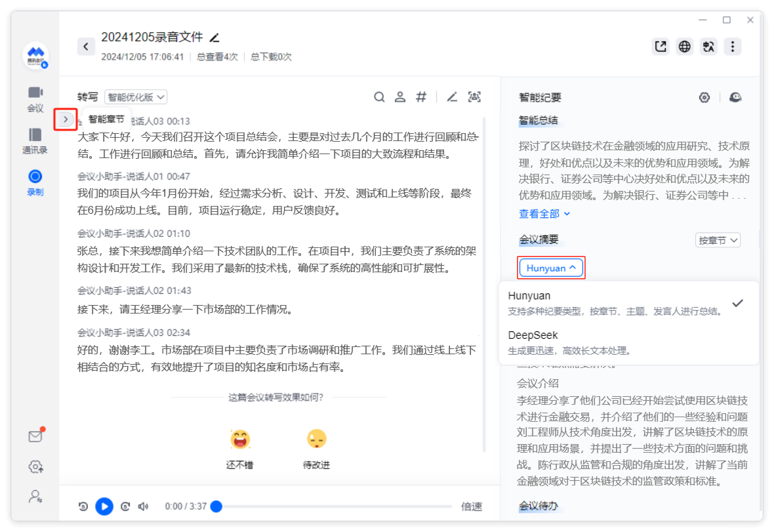Open the translate icon in the header
This screenshot has width=774, height=532.
[708, 46]
